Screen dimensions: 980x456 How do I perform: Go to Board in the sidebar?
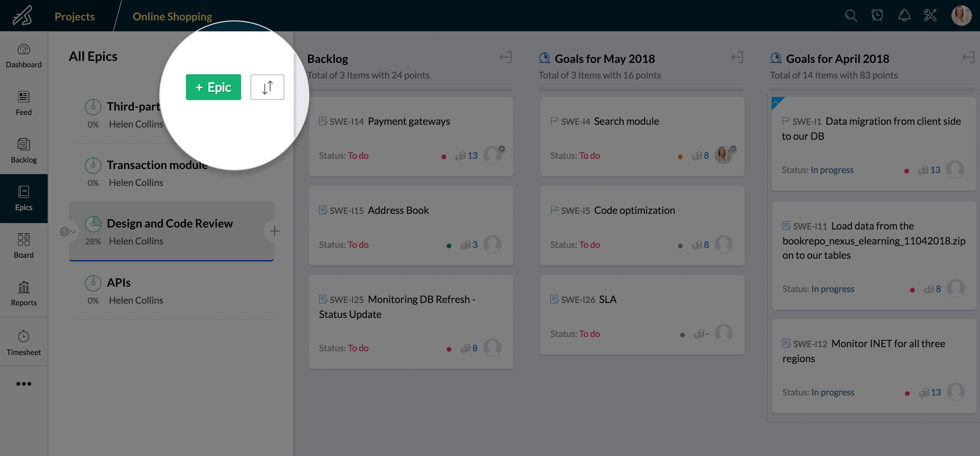point(23,246)
